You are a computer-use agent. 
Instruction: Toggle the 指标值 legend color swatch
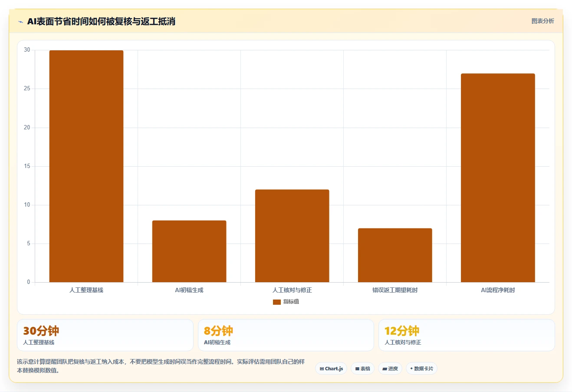[x=277, y=302]
